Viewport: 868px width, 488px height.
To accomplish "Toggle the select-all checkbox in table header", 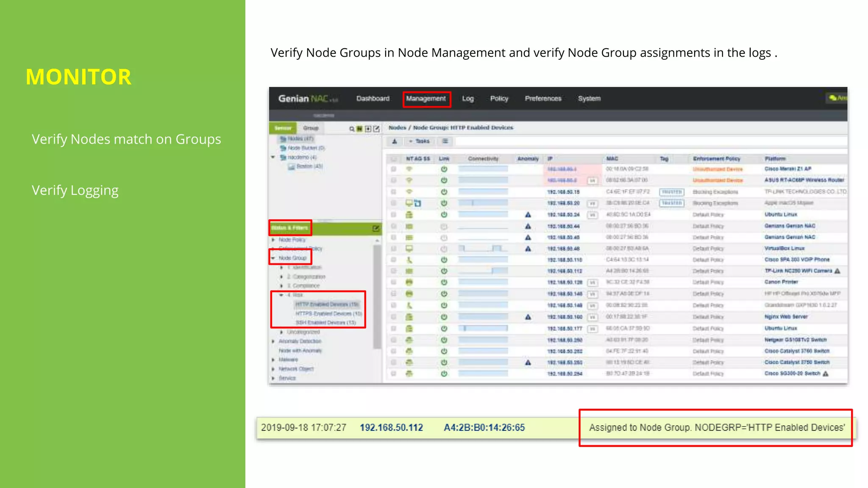I will [394, 159].
